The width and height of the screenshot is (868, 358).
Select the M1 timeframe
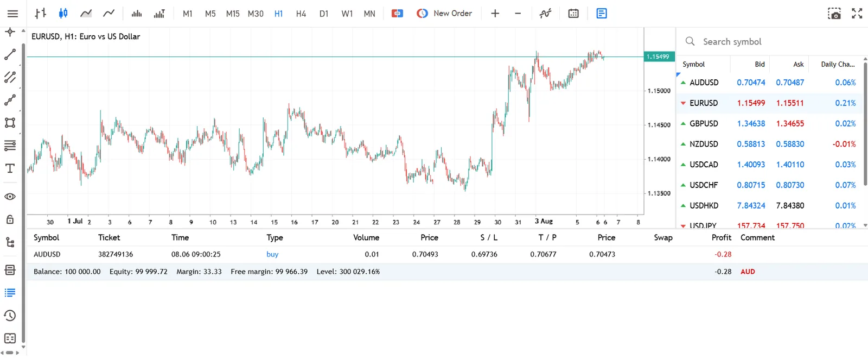[188, 14]
